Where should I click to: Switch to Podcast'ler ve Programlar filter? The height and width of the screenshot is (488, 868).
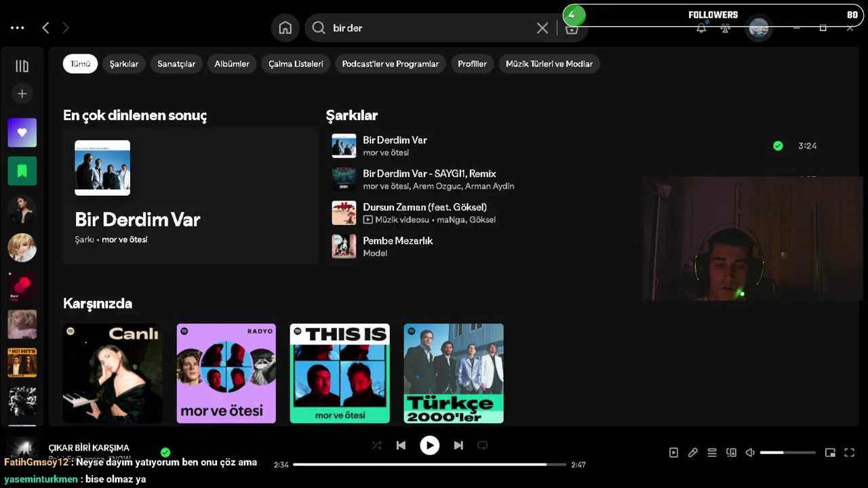pos(391,64)
